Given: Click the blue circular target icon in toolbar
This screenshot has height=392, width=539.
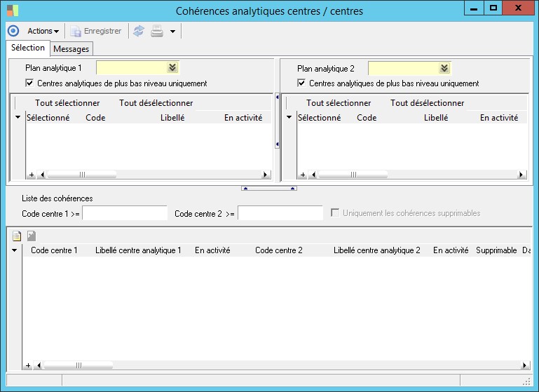Looking at the screenshot, I should click(13, 31).
